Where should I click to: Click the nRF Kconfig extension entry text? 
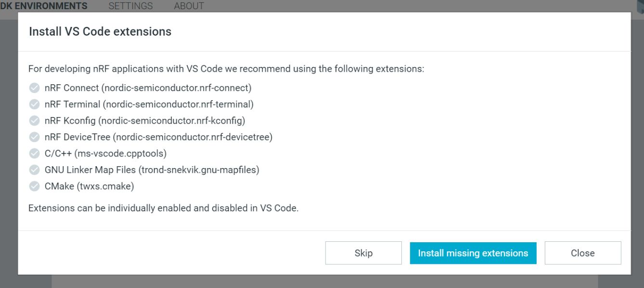pyautogui.click(x=145, y=120)
